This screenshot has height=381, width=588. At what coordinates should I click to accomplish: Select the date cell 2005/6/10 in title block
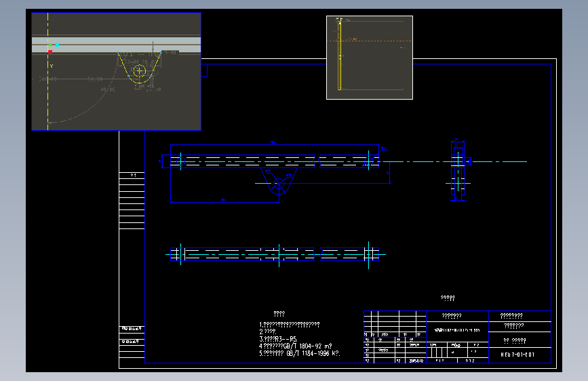tap(416, 361)
